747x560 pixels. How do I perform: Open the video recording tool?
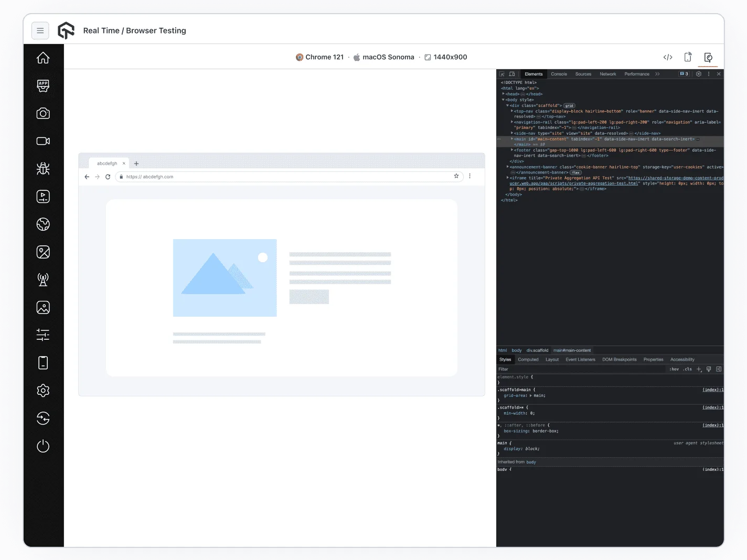[43, 141]
